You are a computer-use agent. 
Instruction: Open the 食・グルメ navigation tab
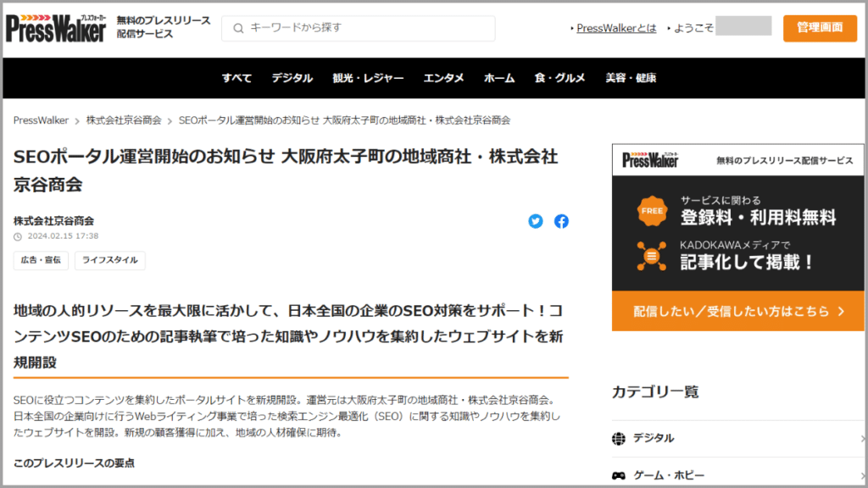[559, 78]
